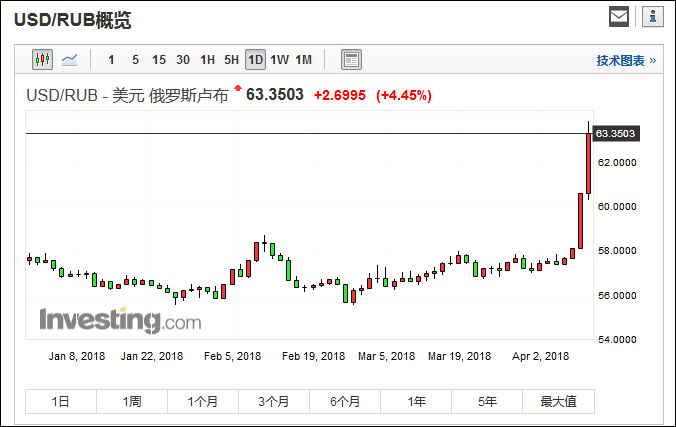Click the Mar 5, 2018 date label
This screenshot has height=427, width=676.
[386, 356]
